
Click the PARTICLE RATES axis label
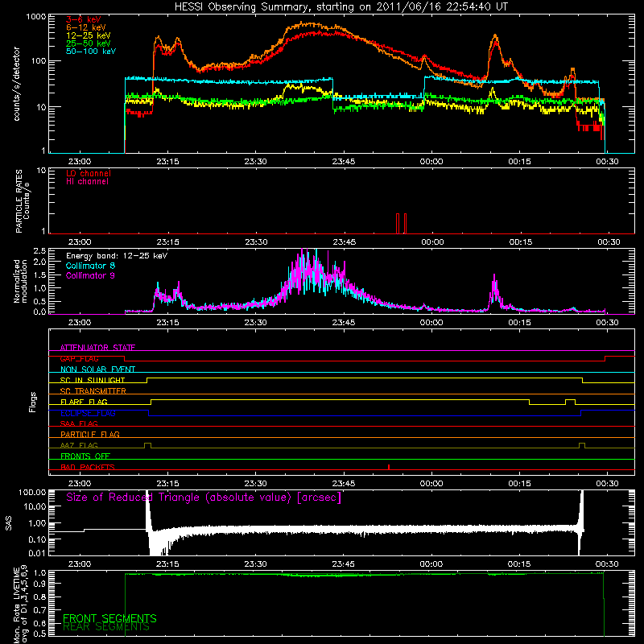coord(23,201)
